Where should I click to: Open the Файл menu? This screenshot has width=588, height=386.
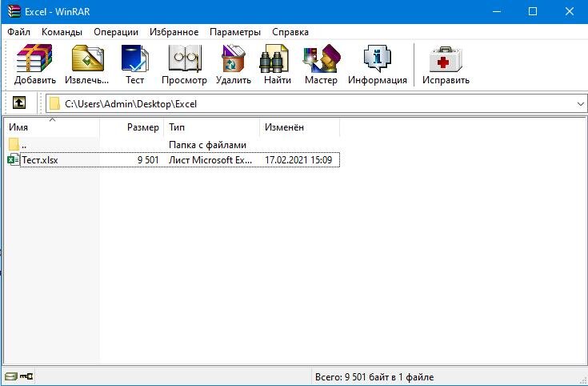18,32
